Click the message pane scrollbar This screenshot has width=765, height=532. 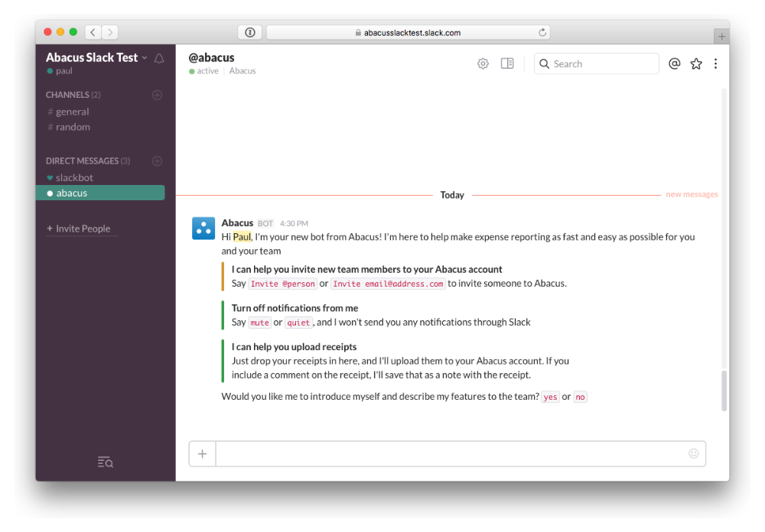[724, 390]
